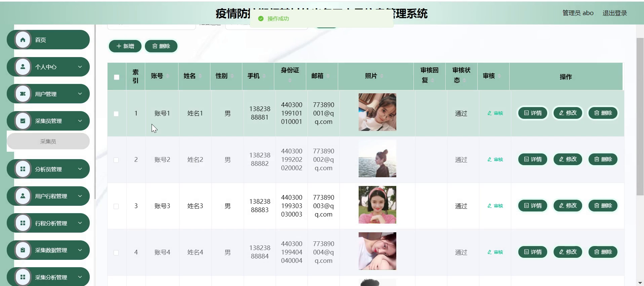Sort table by 审核状态 column arrows

tap(464, 81)
